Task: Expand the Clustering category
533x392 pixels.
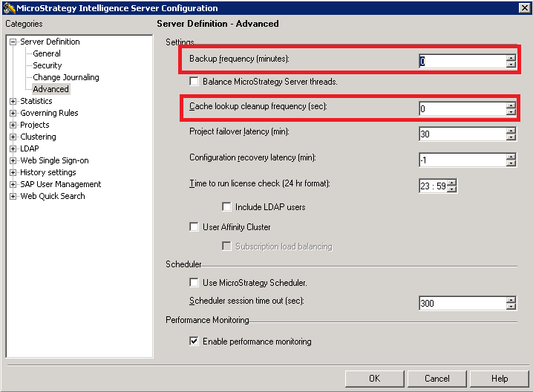Action: [13, 137]
